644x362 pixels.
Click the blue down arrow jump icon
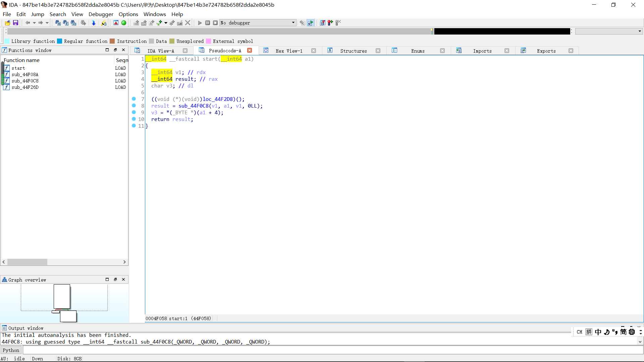pos(94,23)
